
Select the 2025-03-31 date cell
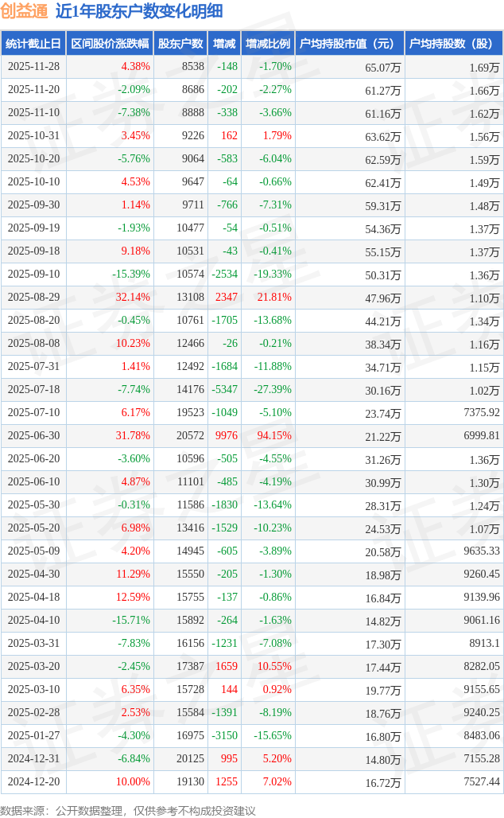(x=33, y=644)
